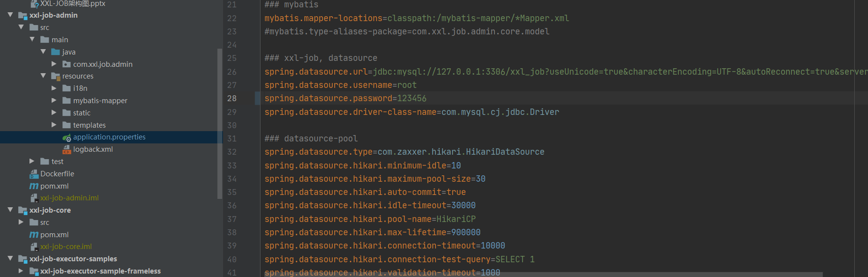Image resolution: width=868 pixels, height=277 pixels.
Task: Click the test folder icon
Action: 45,161
